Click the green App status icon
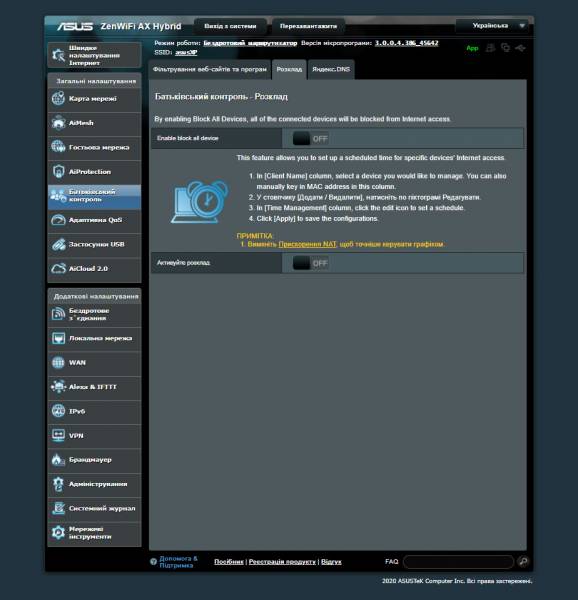Viewport: 578px width, 600px height. point(472,48)
